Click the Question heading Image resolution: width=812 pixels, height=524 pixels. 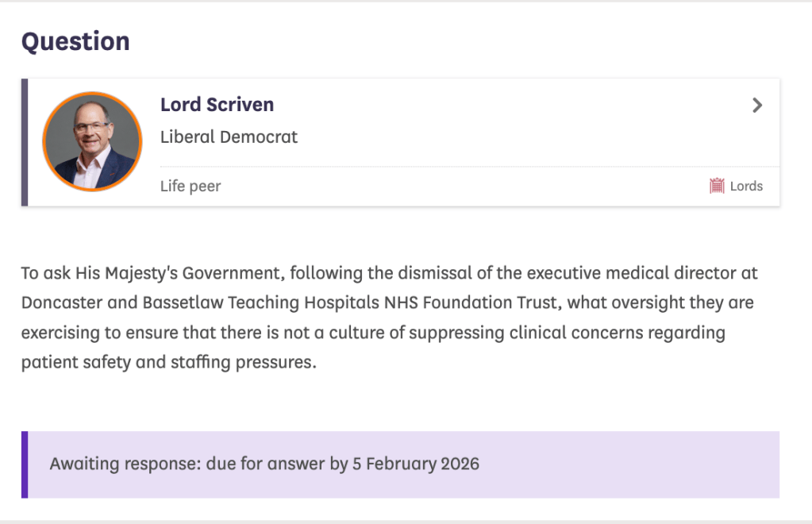75,41
